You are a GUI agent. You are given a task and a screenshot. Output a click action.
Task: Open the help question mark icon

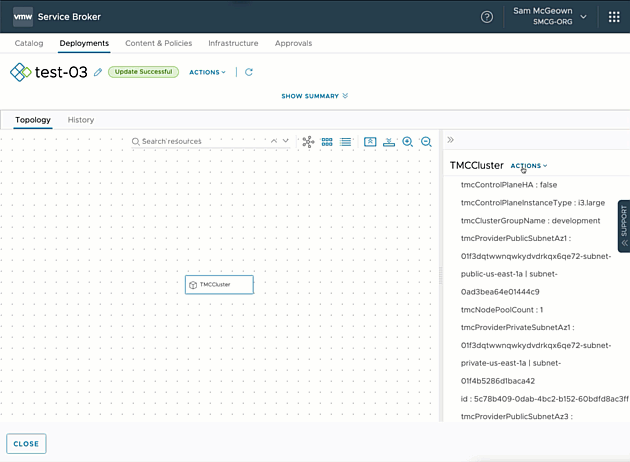487,17
